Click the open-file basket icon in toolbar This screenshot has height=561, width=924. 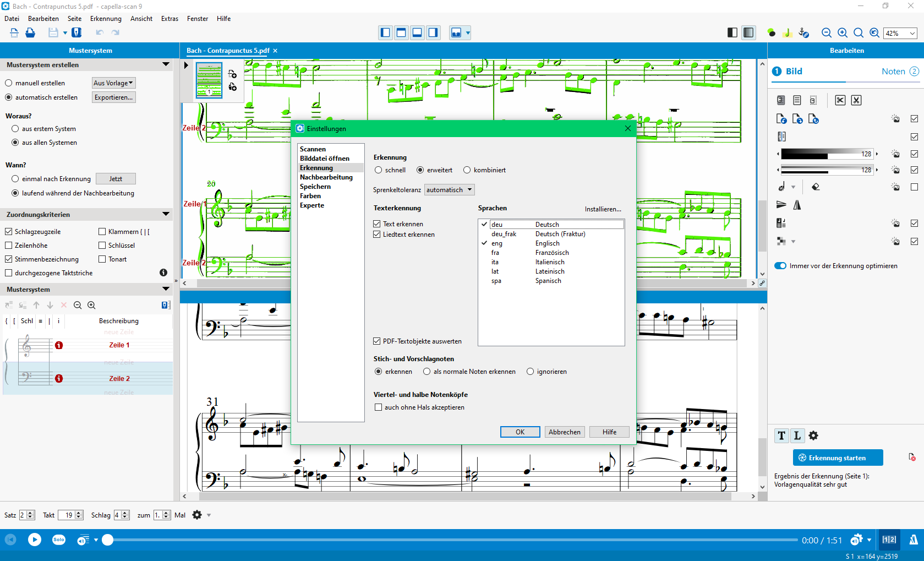click(x=30, y=33)
